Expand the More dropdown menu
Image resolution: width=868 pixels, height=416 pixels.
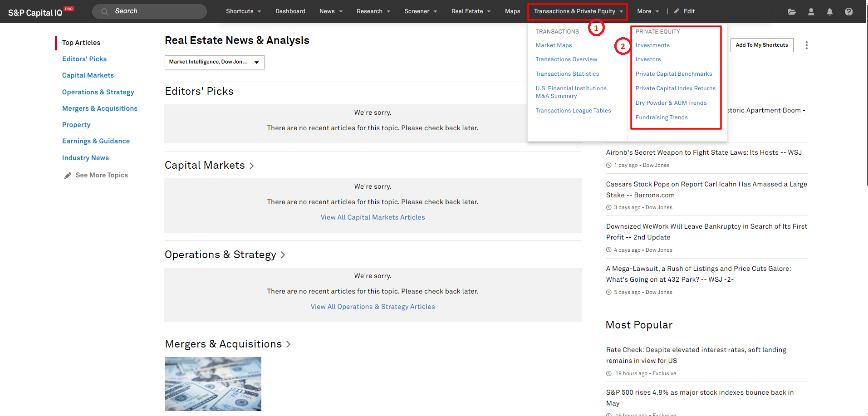[648, 11]
